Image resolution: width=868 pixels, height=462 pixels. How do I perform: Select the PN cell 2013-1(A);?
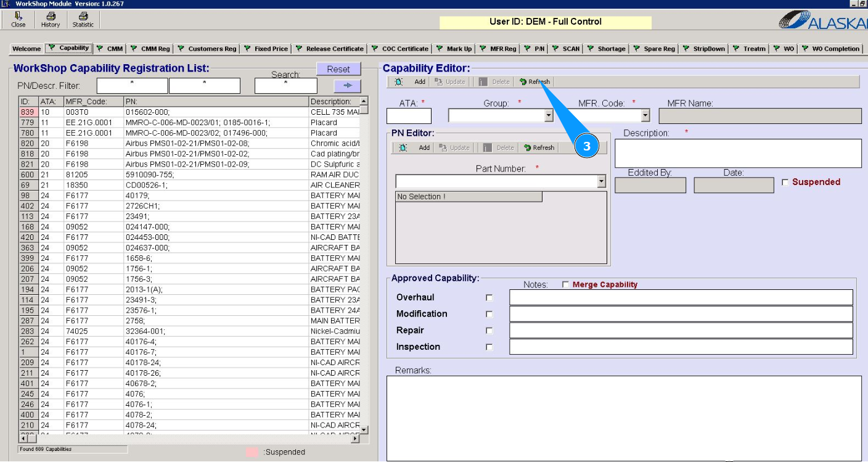(x=216, y=289)
